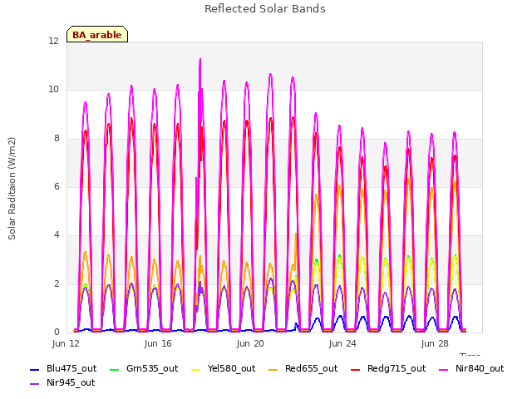The height and width of the screenshot is (399, 532).
Task: Click the orange Red655_out legend color marker
Action: pyautogui.click(x=273, y=369)
